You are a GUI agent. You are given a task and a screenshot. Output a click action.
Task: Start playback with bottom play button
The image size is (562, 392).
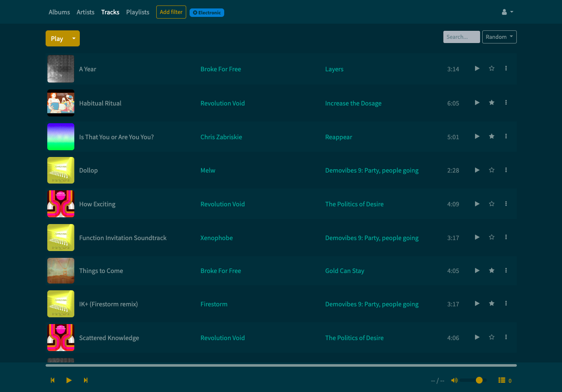pos(69,380)
